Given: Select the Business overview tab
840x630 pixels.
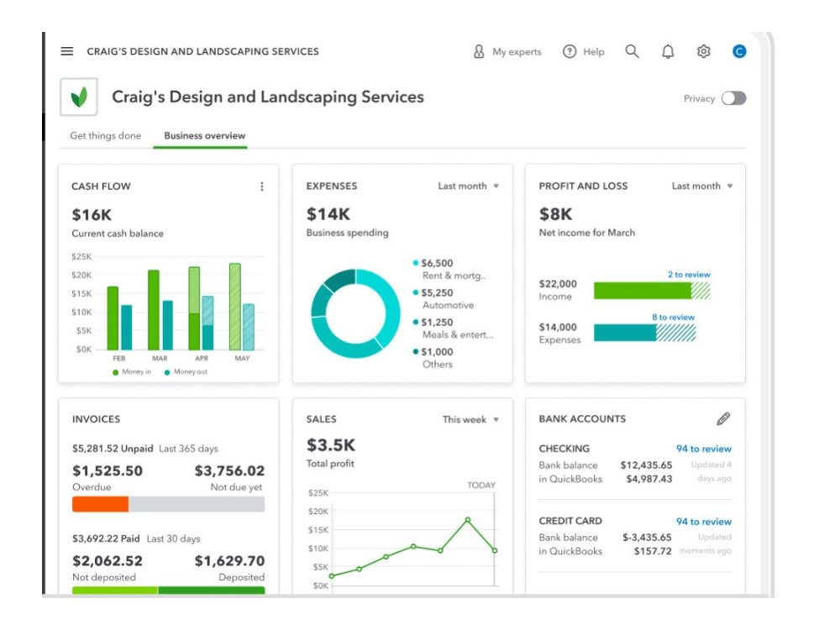Looking at the screenshot, I should 205,135.
